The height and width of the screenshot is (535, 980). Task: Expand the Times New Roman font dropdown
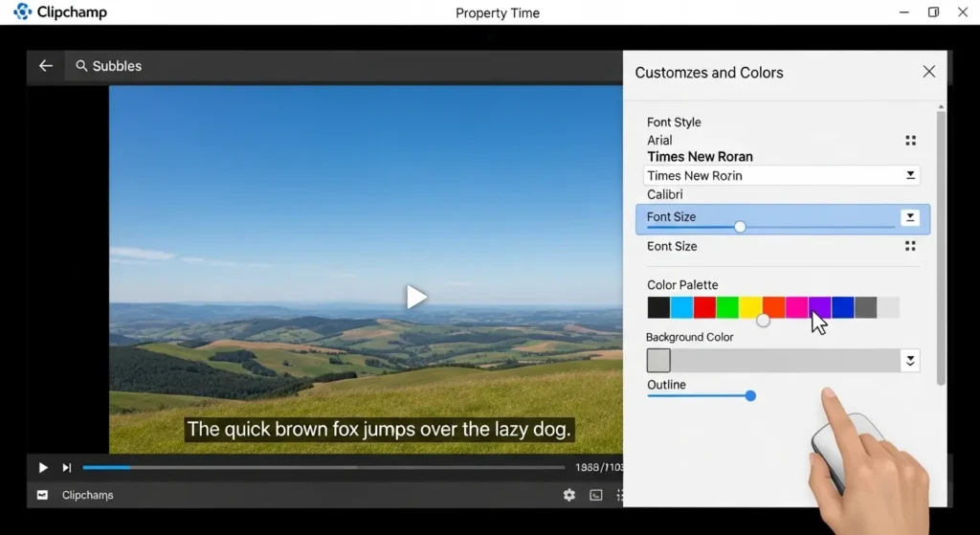910,175
